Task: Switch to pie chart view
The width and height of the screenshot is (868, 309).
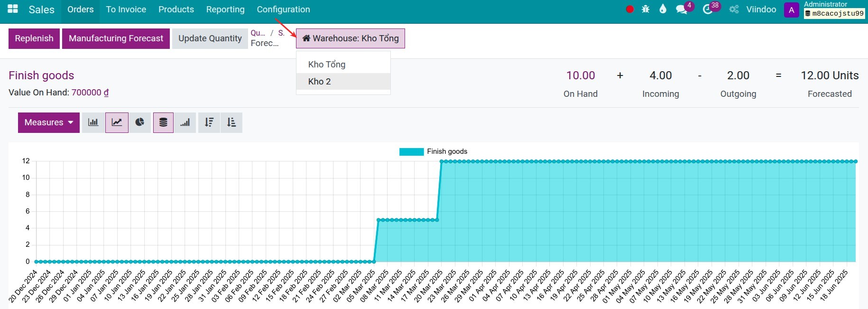Action: 139,122
